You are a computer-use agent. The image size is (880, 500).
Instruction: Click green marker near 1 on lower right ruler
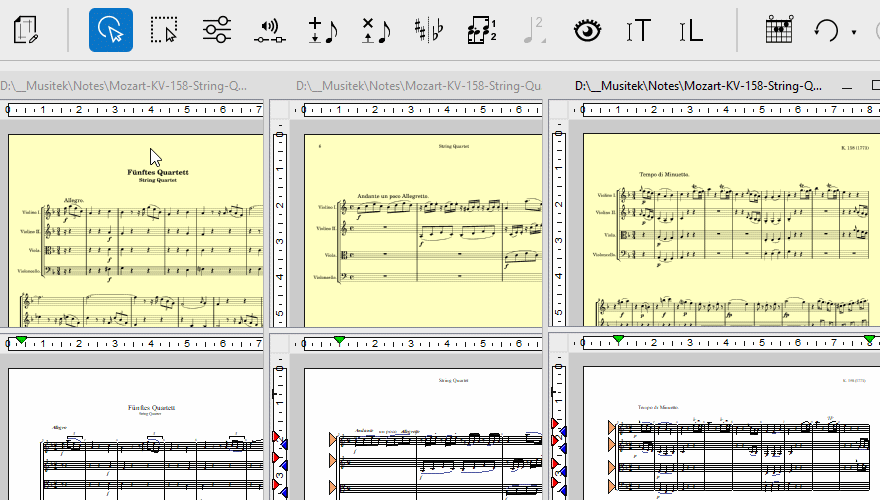[x=618, y=340]
